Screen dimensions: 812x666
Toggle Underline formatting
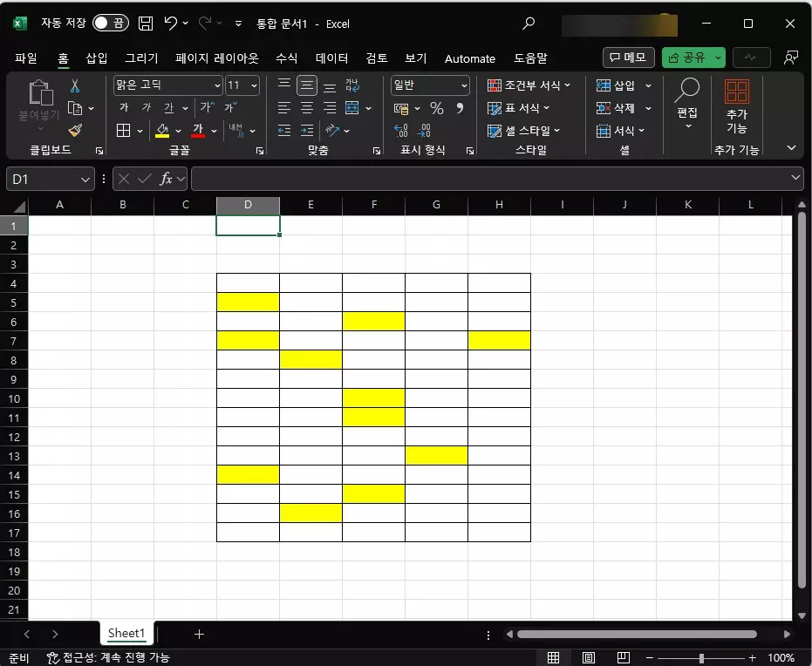tap(169, 107)
